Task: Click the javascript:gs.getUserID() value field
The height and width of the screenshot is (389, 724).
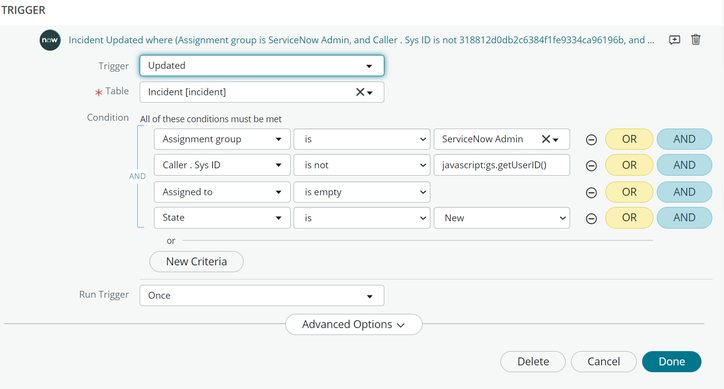Action: 502,165
